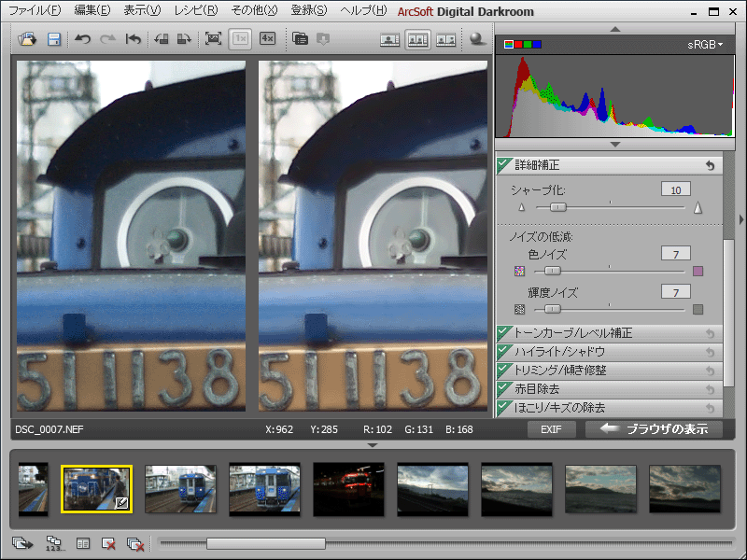Uncheck the 赤目除去 adjustment
Image resolution: width=747 pixels, height=560 pixels.
pyautogui.click(x=503, y=389)
